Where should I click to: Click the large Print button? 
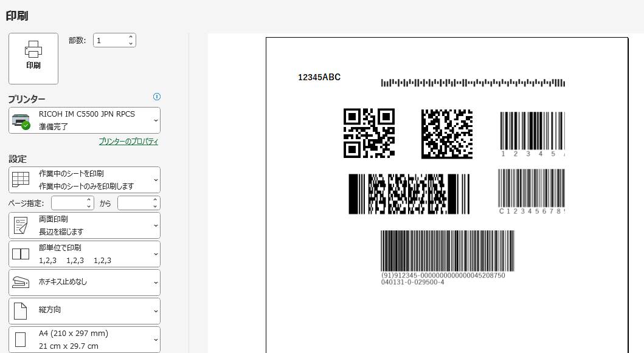point(33,58)
